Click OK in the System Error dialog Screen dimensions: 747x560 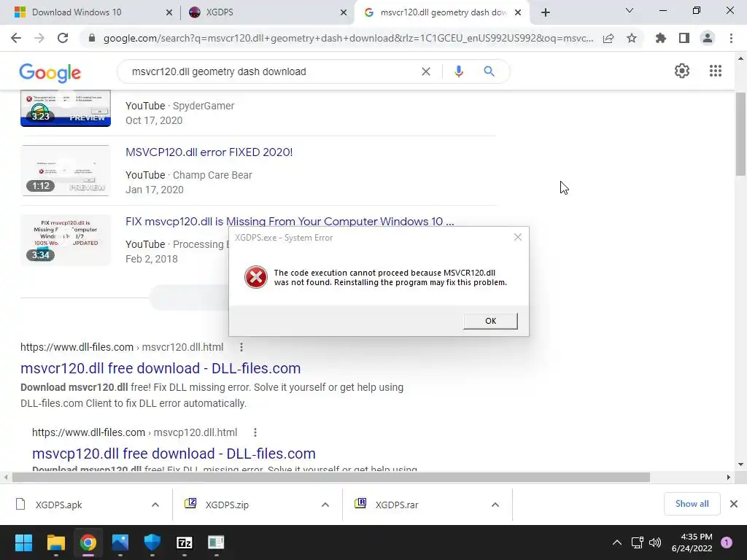(490, 321)
